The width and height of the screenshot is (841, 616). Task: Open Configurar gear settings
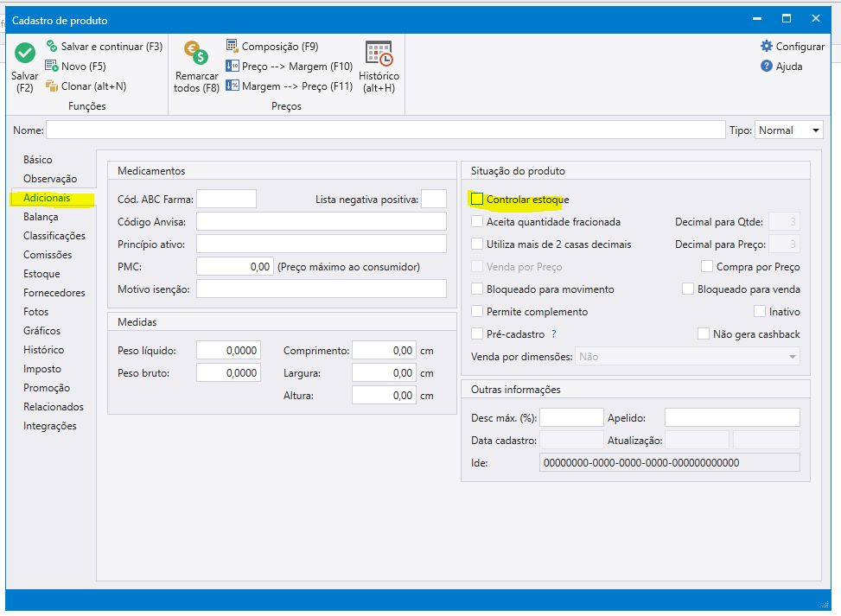(x=767, y=47)
